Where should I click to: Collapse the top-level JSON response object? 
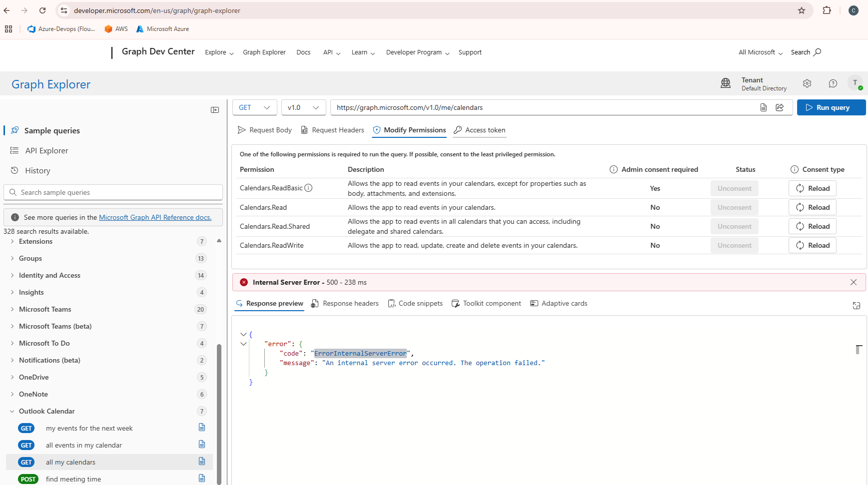(243, 334)
